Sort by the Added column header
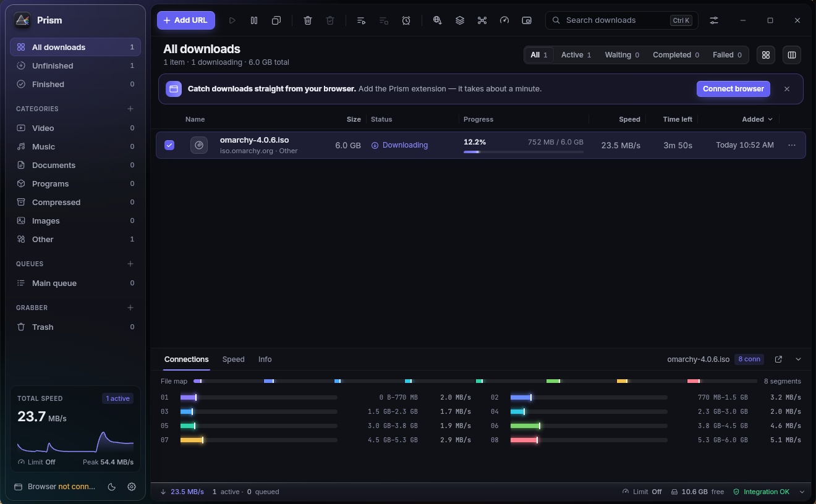 tap(757, 119)
